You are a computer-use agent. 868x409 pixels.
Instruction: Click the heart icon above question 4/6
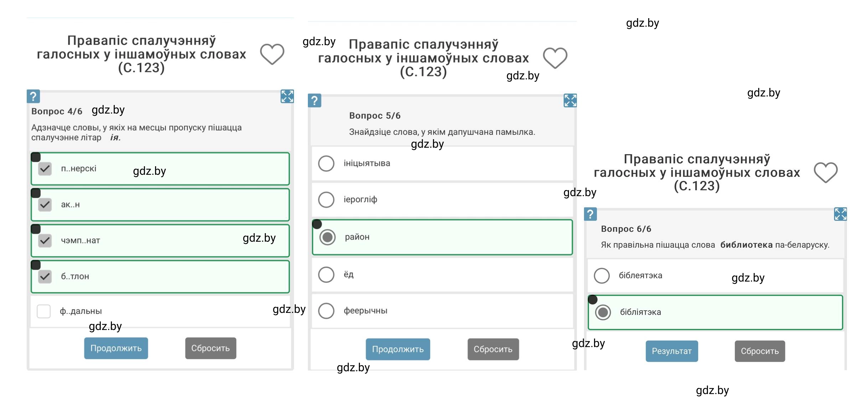(272, 54)
